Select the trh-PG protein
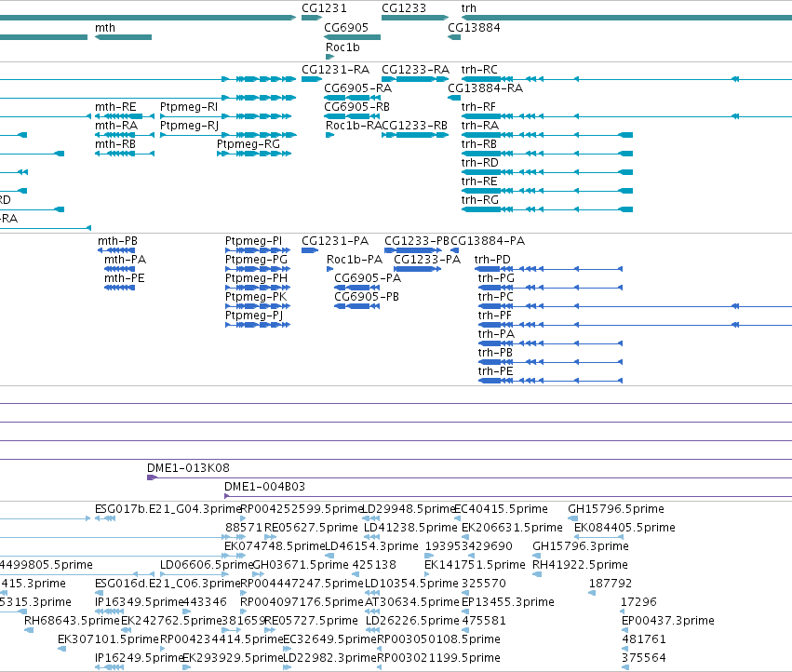792x672 pixels. pos(496,278)
